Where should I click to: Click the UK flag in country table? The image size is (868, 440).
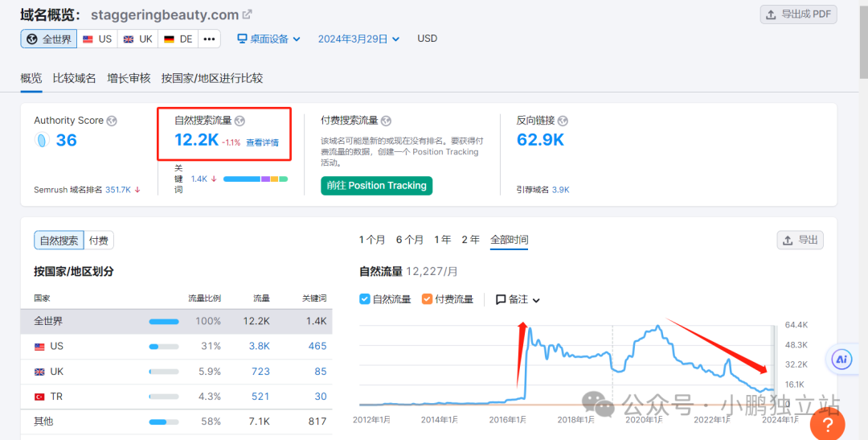[39, 372]
